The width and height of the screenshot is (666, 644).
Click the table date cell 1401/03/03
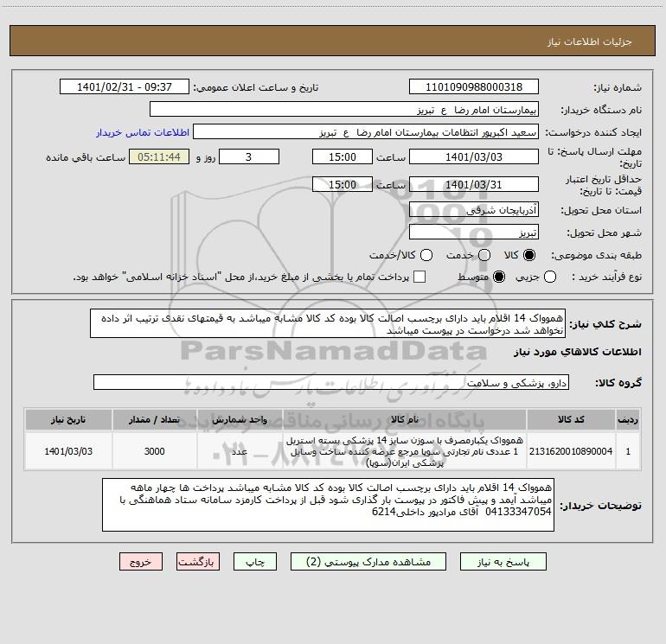point(68,451)
